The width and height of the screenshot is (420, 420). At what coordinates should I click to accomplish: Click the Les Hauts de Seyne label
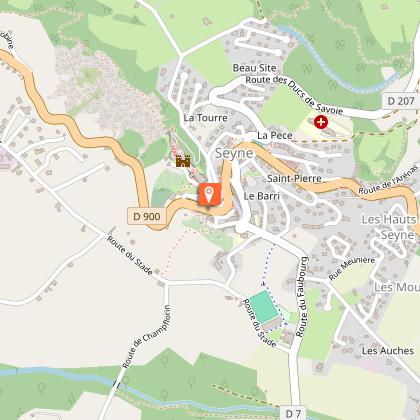pyautogui.click(x=389, y=227)
